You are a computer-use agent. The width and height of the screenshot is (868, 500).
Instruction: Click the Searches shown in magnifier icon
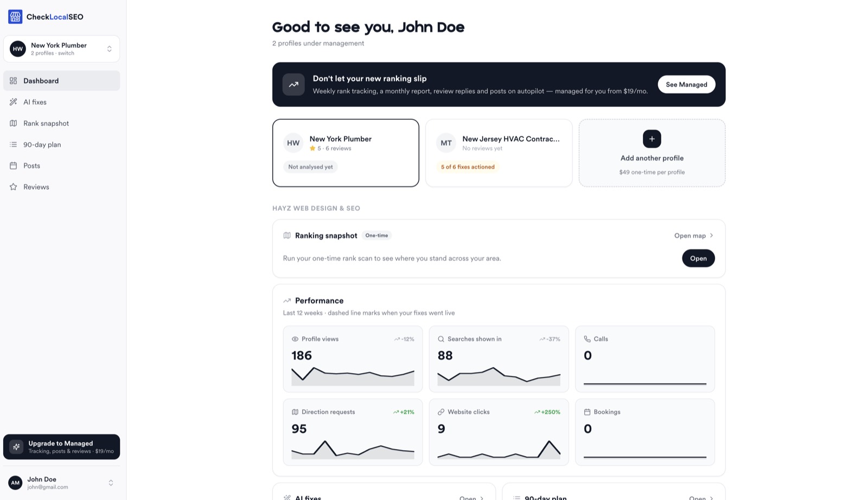[x=441, y=339]
